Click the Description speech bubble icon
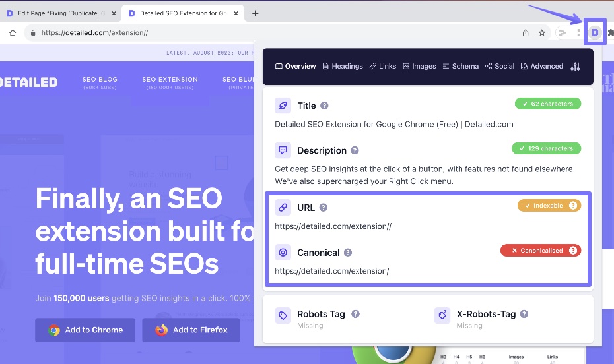 [283, 150]
